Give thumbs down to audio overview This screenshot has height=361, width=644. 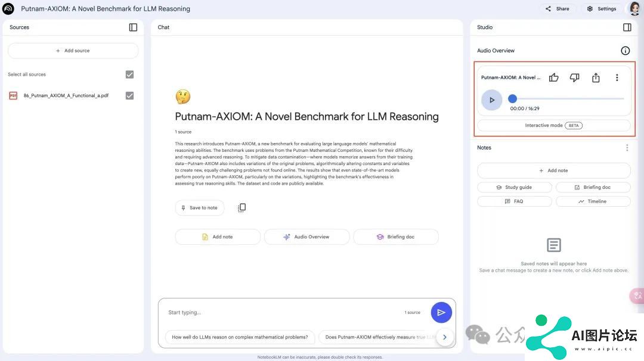(575, 77)
